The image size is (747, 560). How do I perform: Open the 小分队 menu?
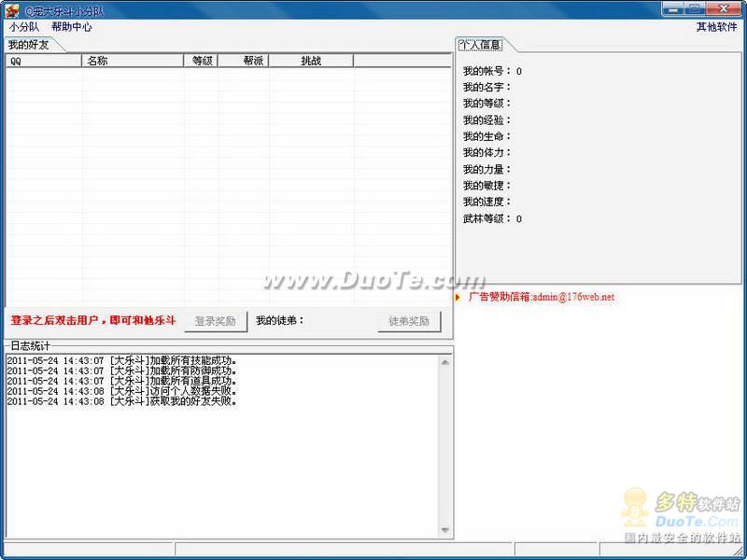pyautogui.click(x=24, y=27)
